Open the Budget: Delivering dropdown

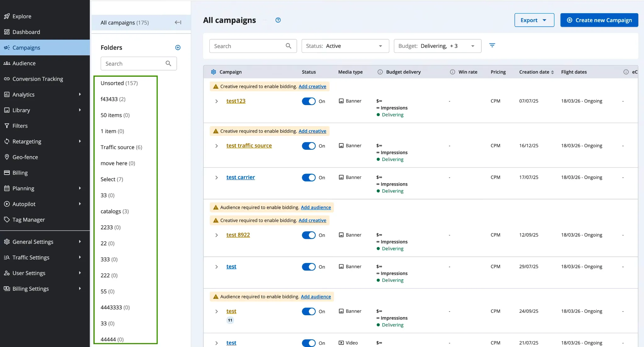(437, 46)
